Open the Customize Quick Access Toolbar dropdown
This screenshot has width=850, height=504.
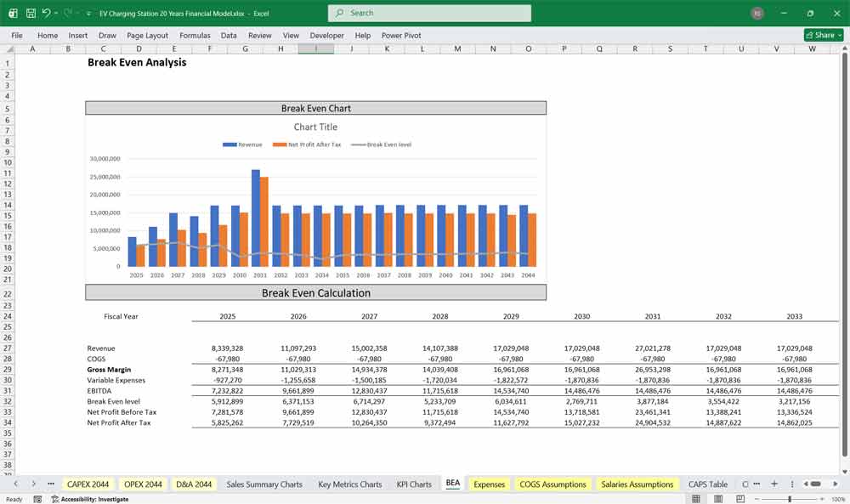point(87,13)
